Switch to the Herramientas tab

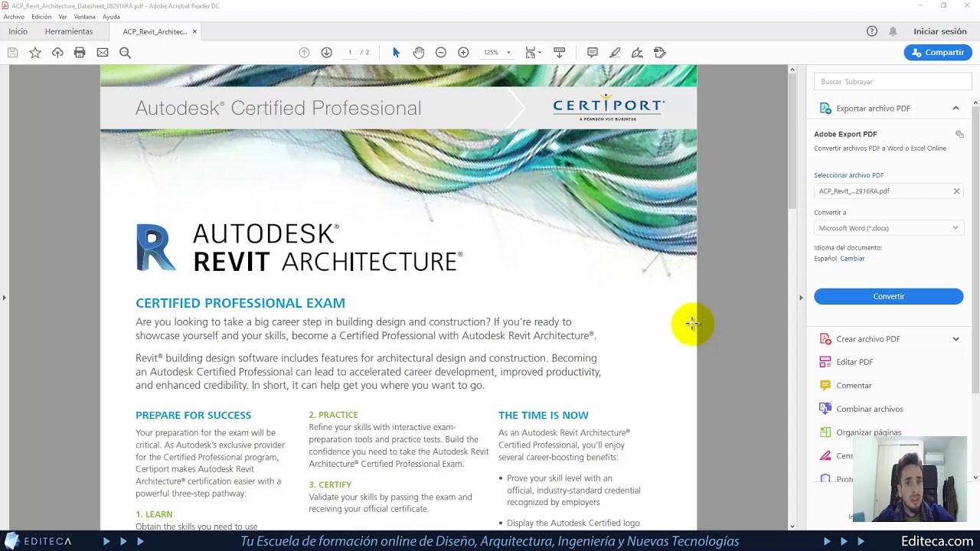[69, 31]
